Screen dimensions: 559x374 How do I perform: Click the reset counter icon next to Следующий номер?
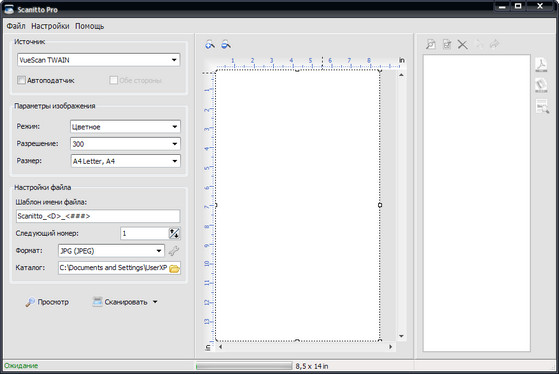174,234
